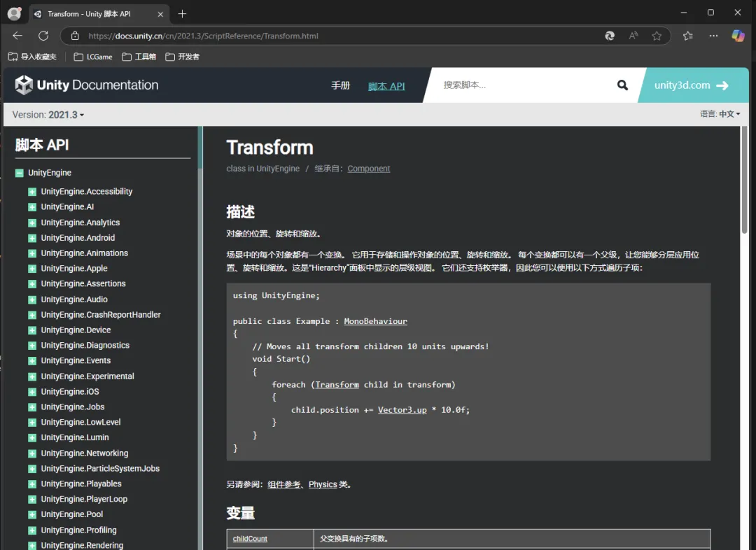The width and height of the screenshot is (756, 550).
Task: Open the read aloud icon in address bar
Action: (x=633, y=36)
